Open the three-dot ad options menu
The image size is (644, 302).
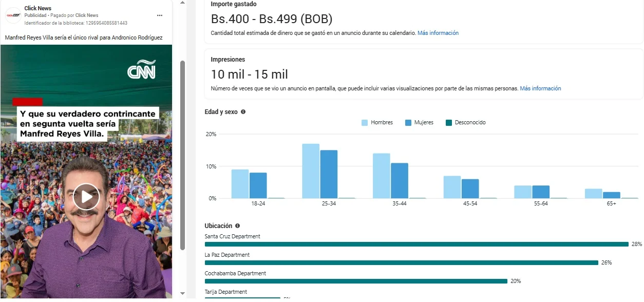point(160,15)
